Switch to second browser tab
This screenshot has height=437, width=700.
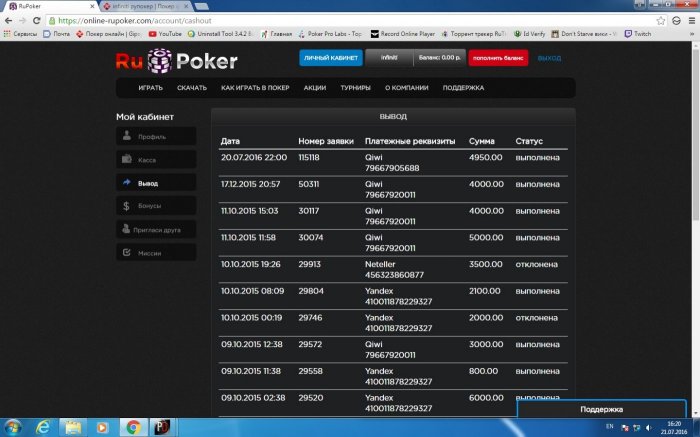click(x=146, y=6)
